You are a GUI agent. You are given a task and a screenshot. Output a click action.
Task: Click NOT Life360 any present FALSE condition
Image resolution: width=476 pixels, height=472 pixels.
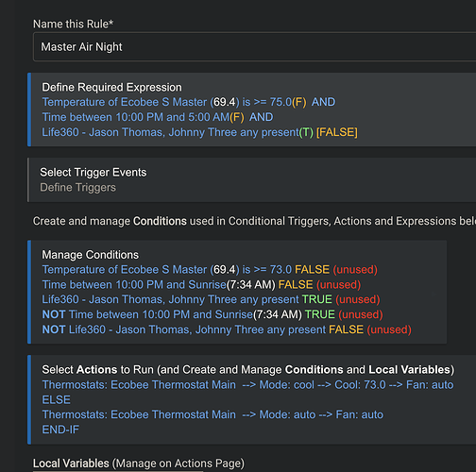coord(227,329)
